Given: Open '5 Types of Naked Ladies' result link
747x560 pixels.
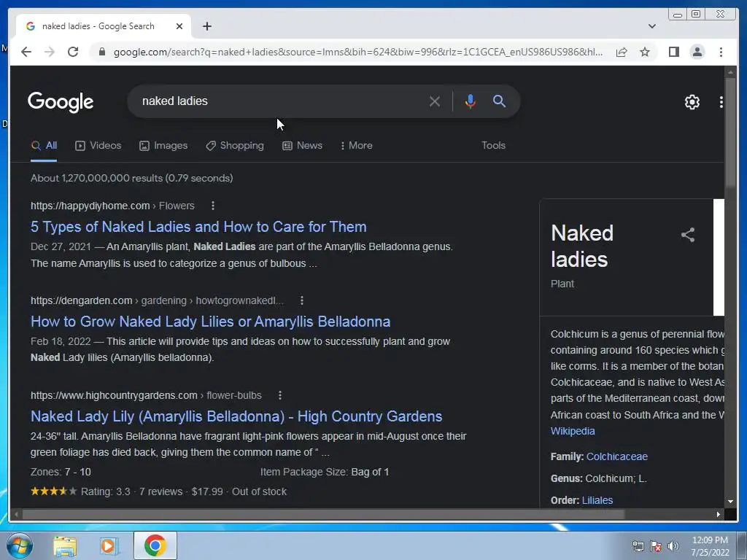Looking at the screenshot, I should (x=198, y=227).
